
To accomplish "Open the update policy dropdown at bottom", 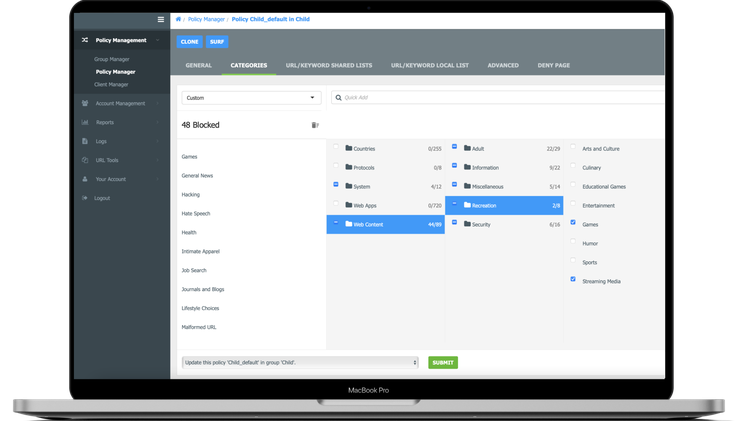I will [x=300, y=362].
